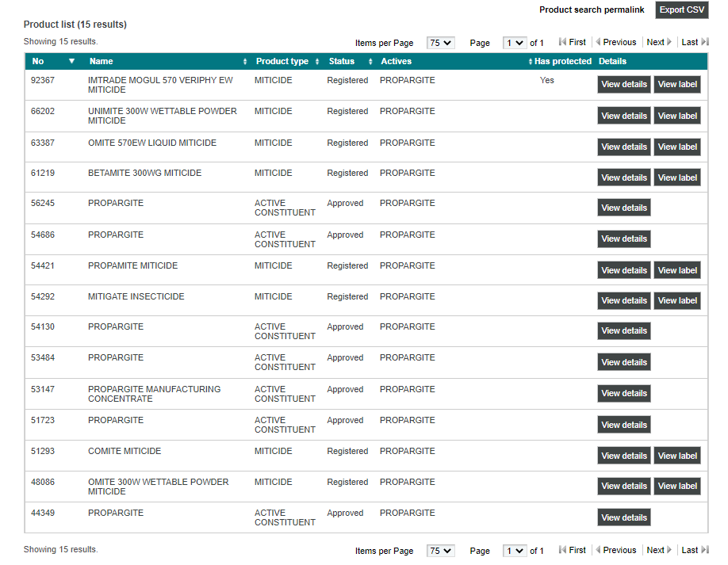Sort the Name column arrows
This screenshot has width=728, height=565.
pyautogui.click(x=245, y=62)
